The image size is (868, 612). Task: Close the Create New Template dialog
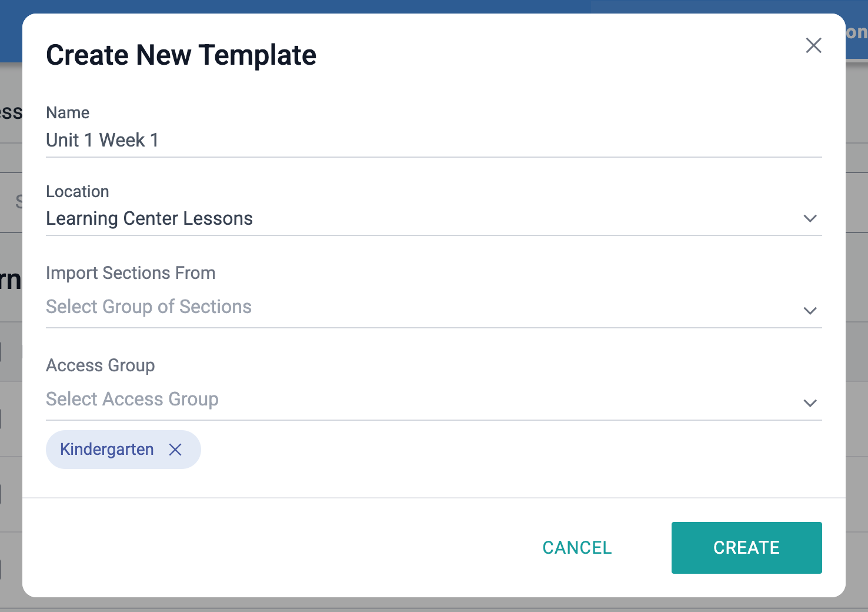[813, 45]
